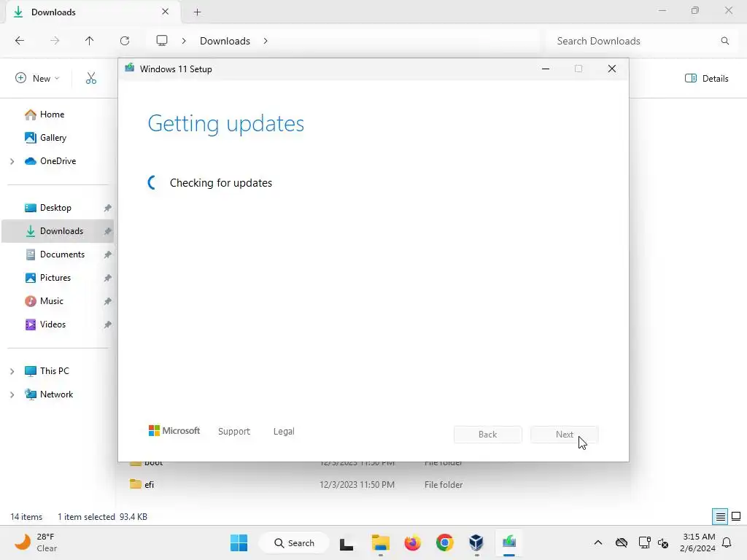Open the New dropdown in Explorer toolbar
The height and width of the screenshot is (560, 747).
coord(38,78)
